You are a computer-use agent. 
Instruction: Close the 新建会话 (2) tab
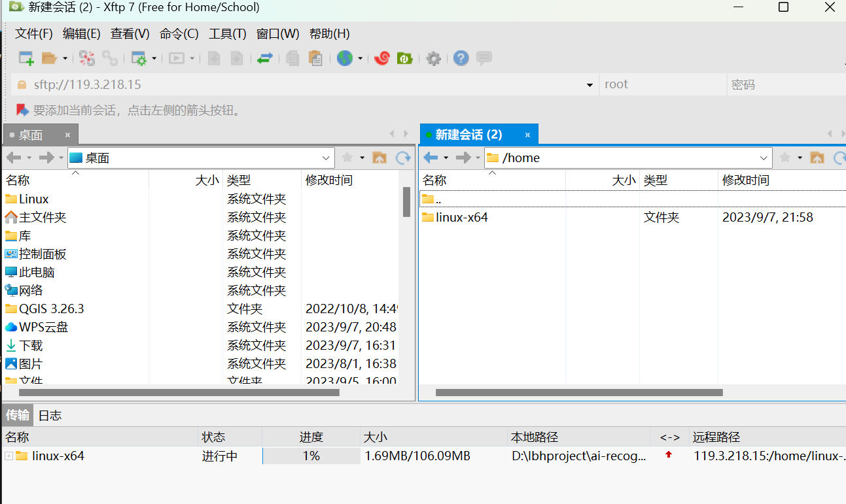[x=528, y=135]
